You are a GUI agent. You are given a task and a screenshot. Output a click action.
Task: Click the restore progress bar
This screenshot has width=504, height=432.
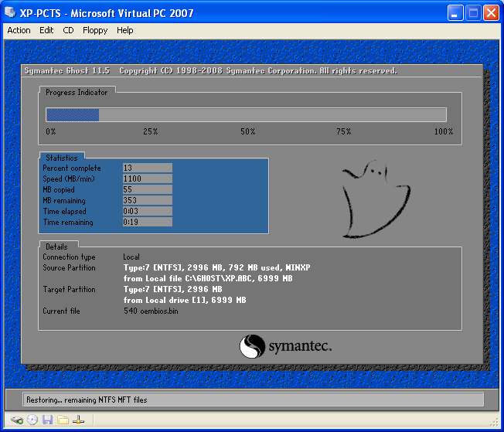(x=247, y=114)
